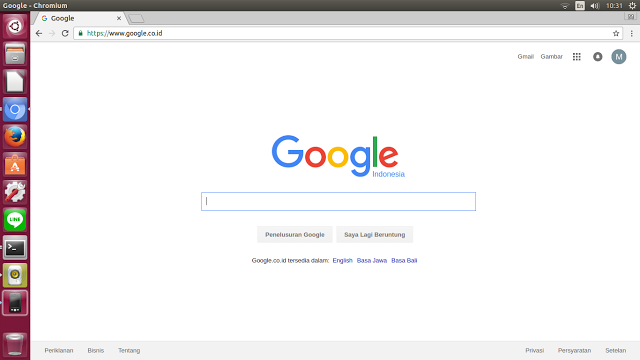640x360 pixels.
Task: Click the Google Indonesia logo
Action: click(338, 156)
